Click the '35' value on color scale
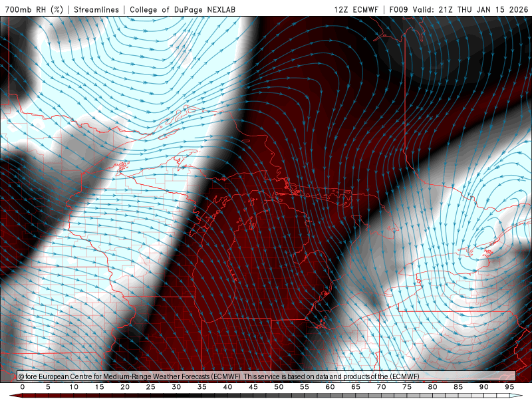Screen dimensions: 532x399 point(202,387)
